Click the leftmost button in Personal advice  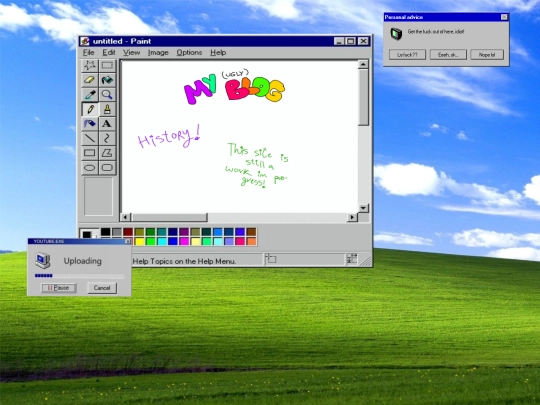407,54
